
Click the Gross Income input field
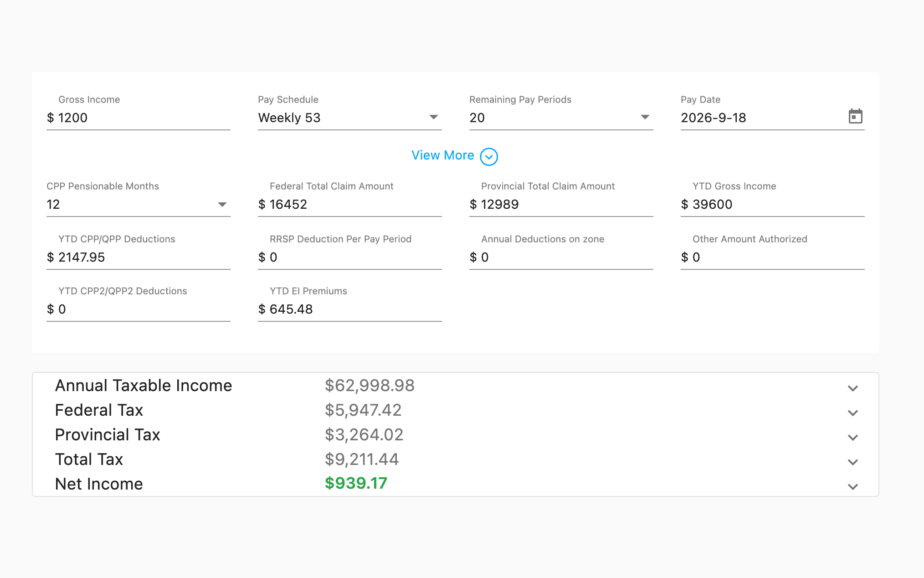(x=138, y=118)
